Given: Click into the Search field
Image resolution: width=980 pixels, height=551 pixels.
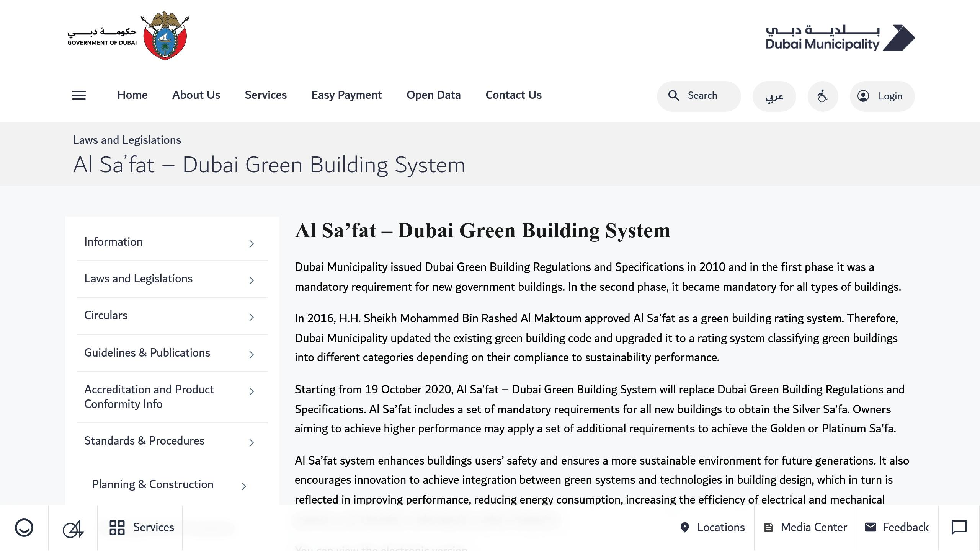Looking at the screenshot, I should pos(699,96).
